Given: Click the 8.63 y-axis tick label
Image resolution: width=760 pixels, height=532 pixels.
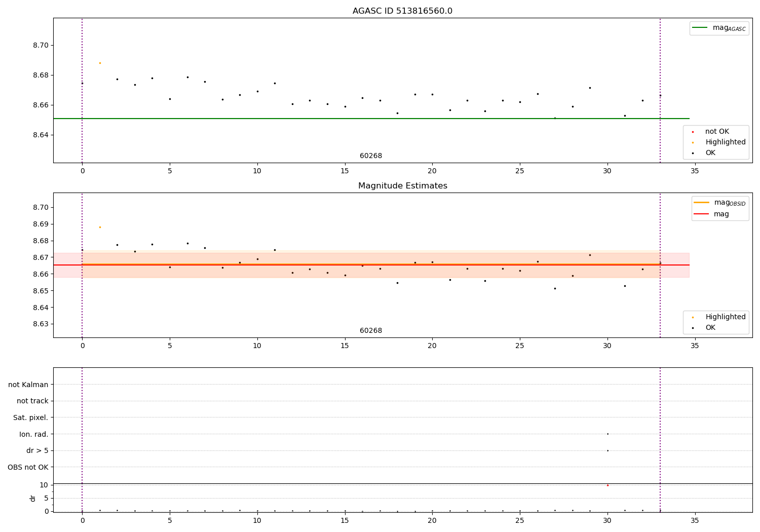Looking at the screenshot, I should (41, 325).
